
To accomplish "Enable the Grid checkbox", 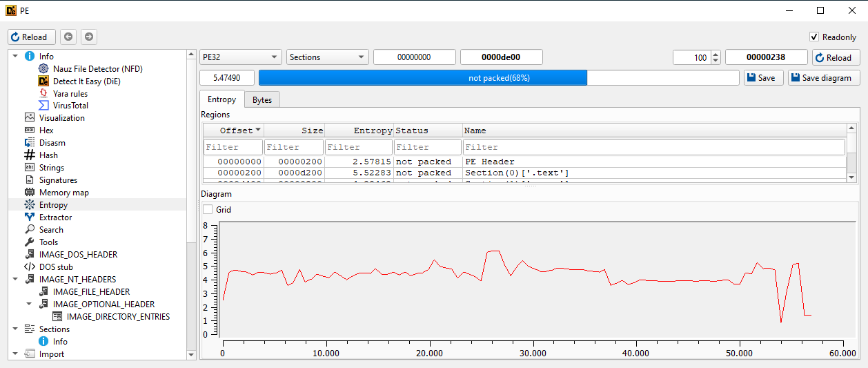I will coord(208,209).
